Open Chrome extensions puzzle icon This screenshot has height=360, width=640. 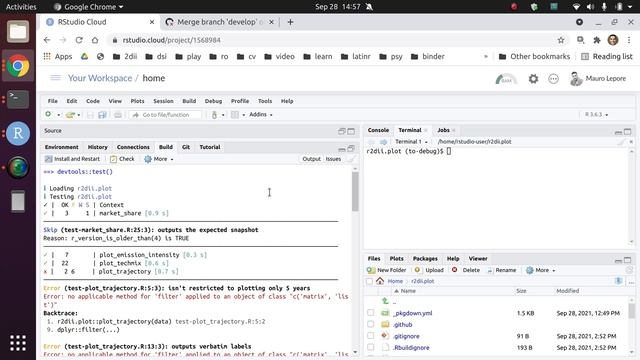click(x=597, y=40)
